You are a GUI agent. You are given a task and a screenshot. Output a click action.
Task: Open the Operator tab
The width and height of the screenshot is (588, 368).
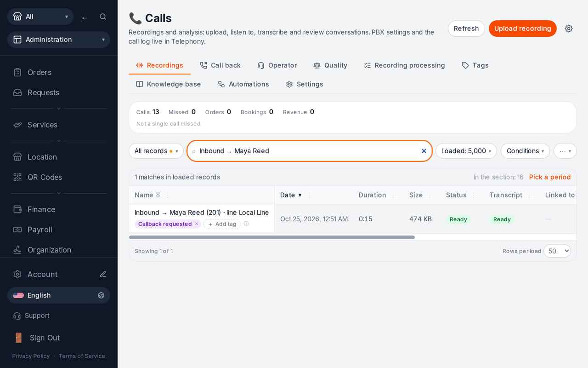coord(277,65)
